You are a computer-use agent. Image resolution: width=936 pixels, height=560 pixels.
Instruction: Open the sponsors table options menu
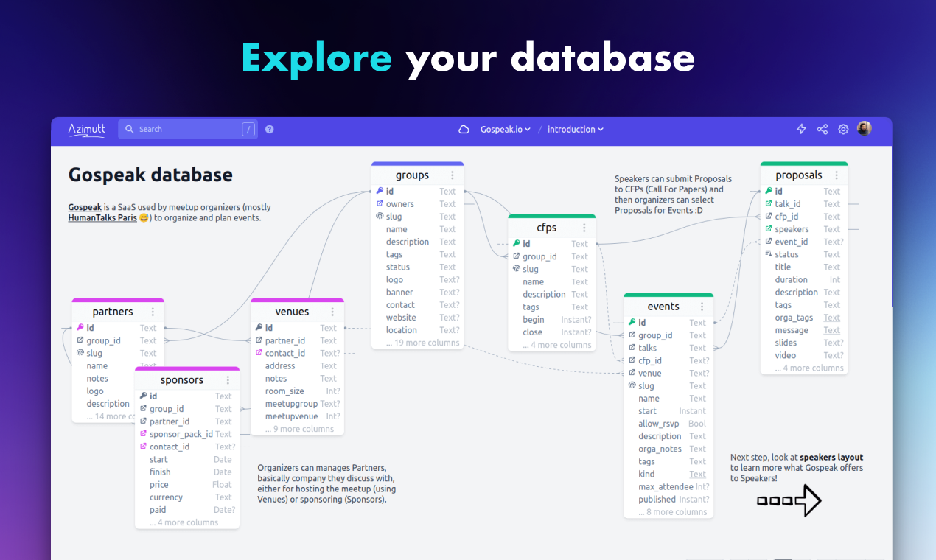coord(228,380)
